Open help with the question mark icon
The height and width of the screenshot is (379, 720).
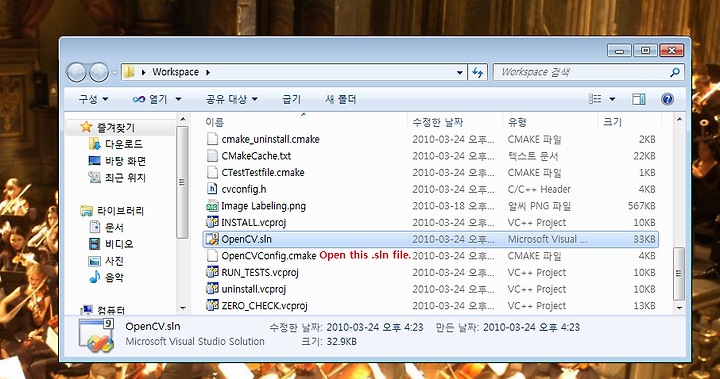point(667,99)
